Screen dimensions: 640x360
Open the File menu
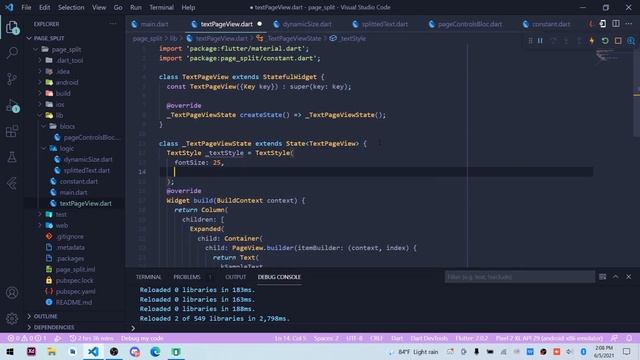point(26,7)
